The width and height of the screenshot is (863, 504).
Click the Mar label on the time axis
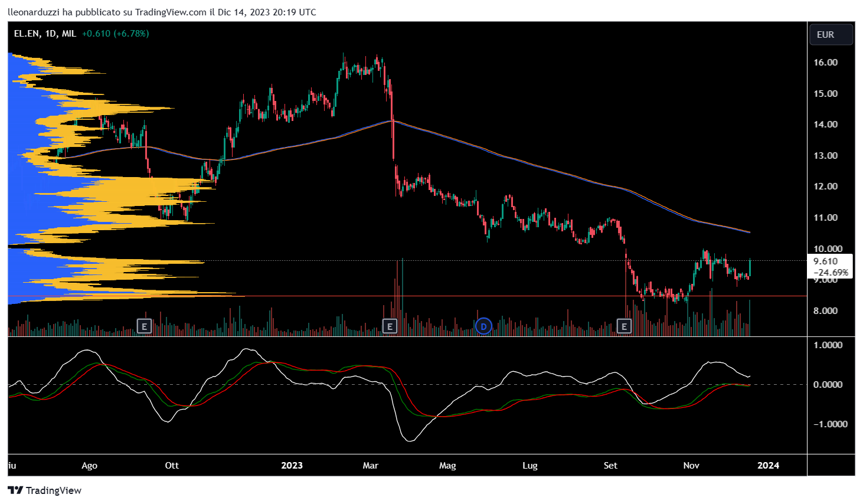[371, 466]
